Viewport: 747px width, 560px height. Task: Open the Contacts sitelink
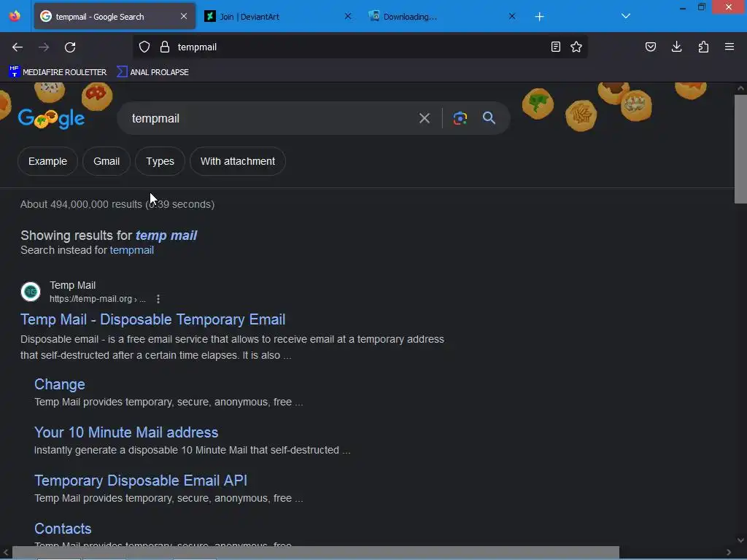63,529
